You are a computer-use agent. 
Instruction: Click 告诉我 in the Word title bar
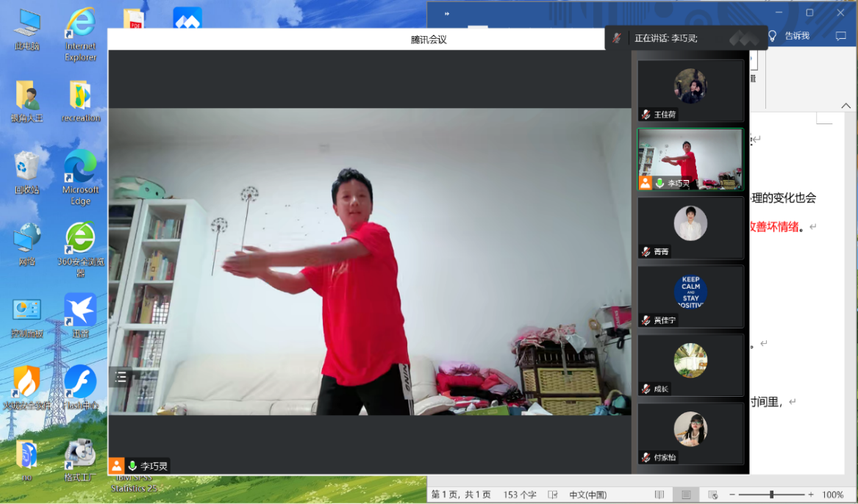click(797, 36)
